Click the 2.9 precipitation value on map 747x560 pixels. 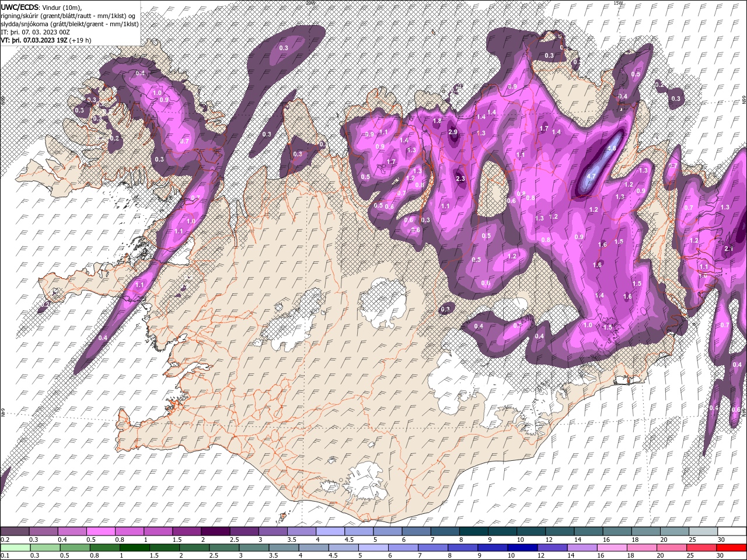pyautogui.click(x=453, y=132)
